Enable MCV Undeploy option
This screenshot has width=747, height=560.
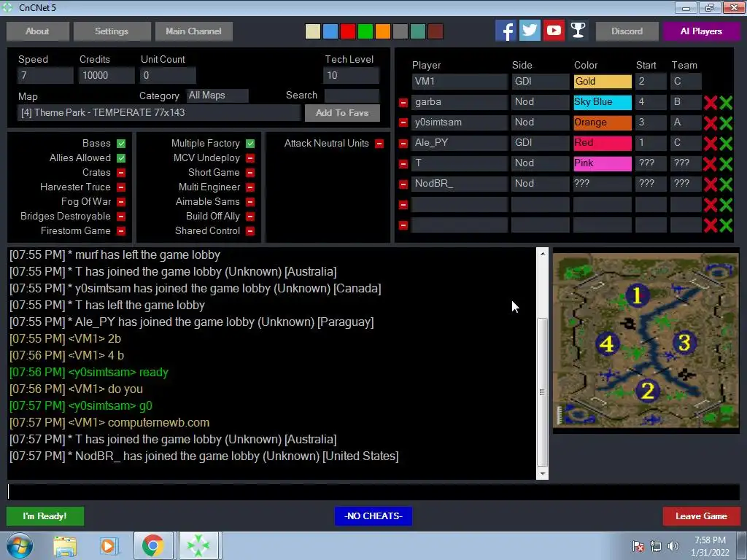pos(250,158)
